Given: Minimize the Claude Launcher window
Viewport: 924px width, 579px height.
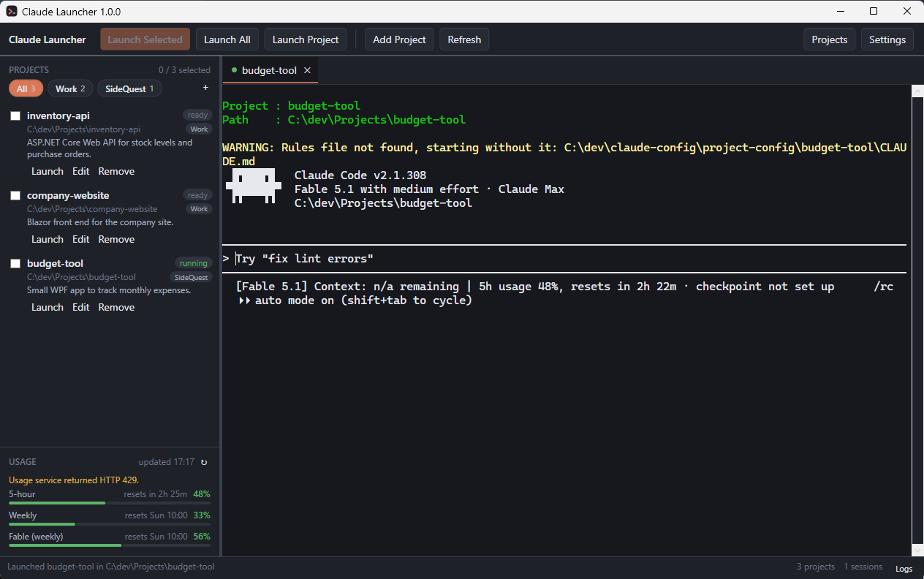Looking at the screenshot, I should pos(840,11).
